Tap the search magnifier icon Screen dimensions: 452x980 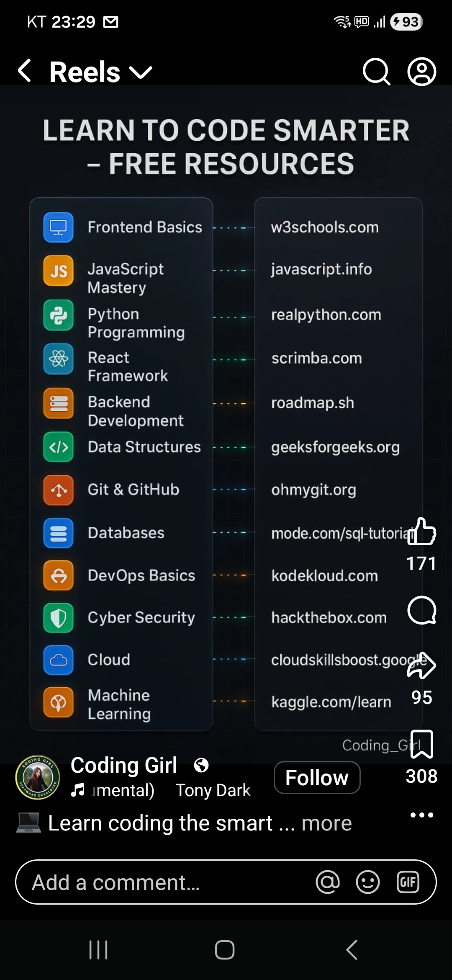377,72
